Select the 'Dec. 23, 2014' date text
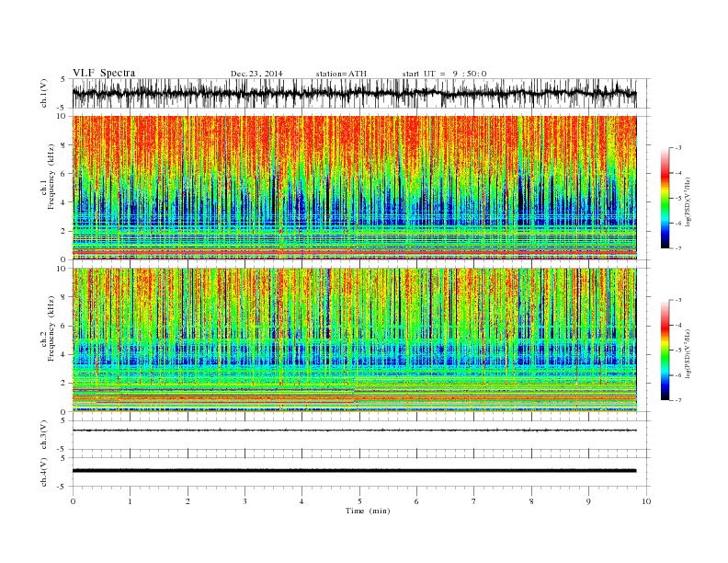Viewport: 728px width, 563px height. point(256,74)
